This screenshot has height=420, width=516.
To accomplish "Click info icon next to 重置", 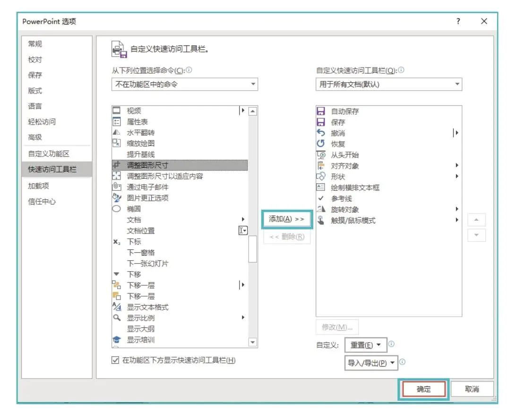I will pyautogui.click(x=391, y=344).
